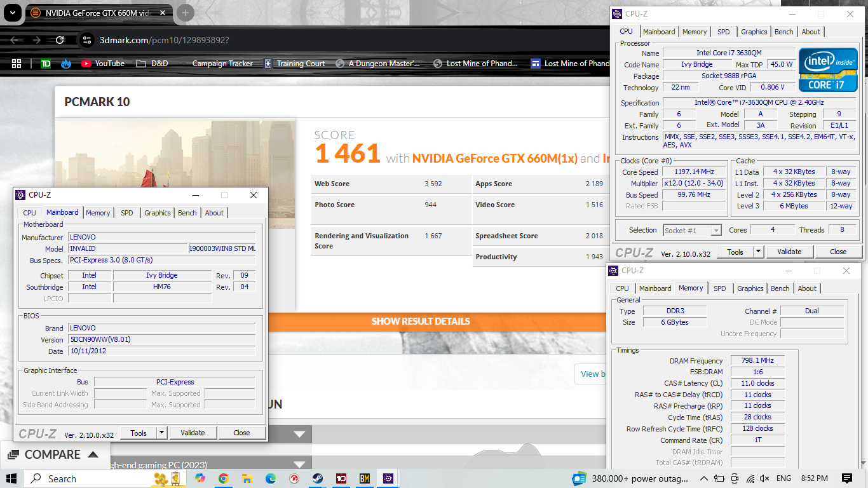Open Mainboard tab in top-right CPU-Z window
868x488 pixels.
tap(659, 32)
